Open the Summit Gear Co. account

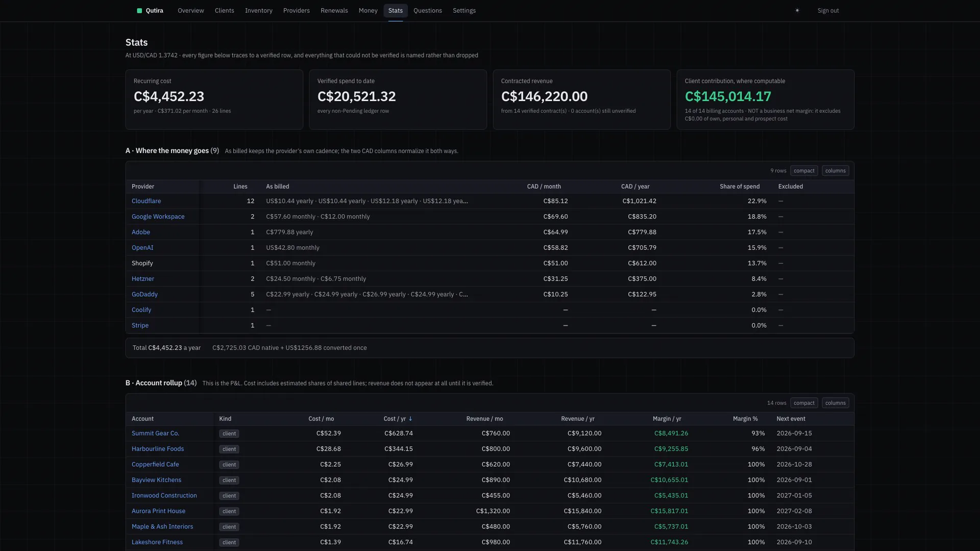point(155,433)
